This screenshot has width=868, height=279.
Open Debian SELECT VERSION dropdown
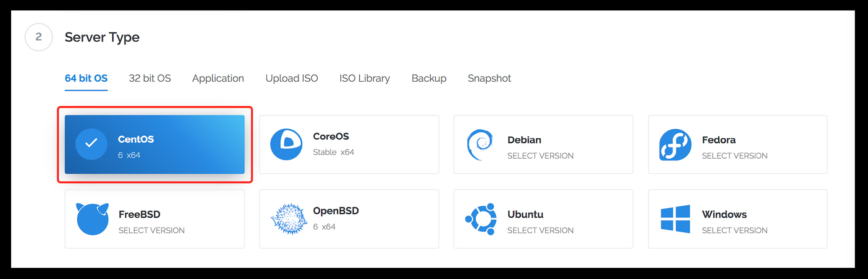pyautogui.click(x=540, y=156)
